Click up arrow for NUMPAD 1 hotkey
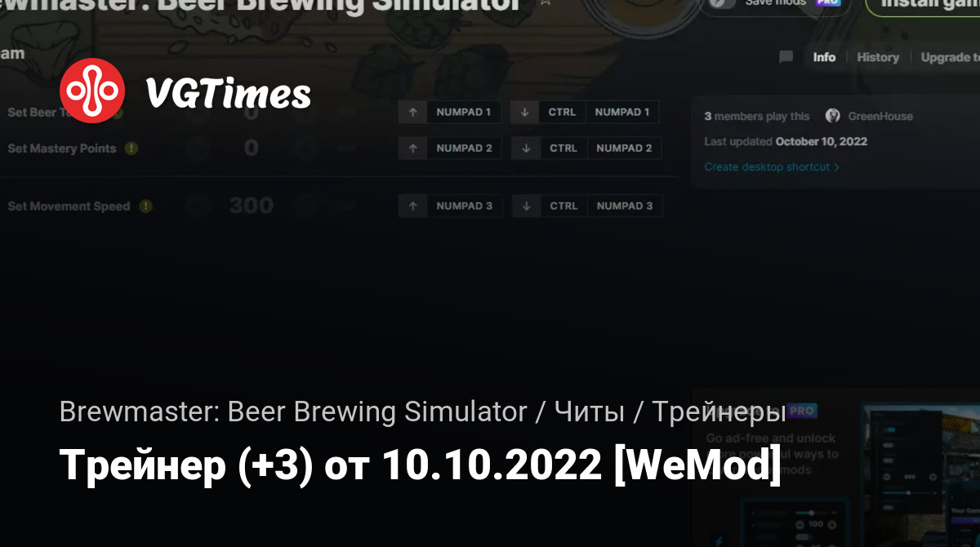 (x=413, y=112)
